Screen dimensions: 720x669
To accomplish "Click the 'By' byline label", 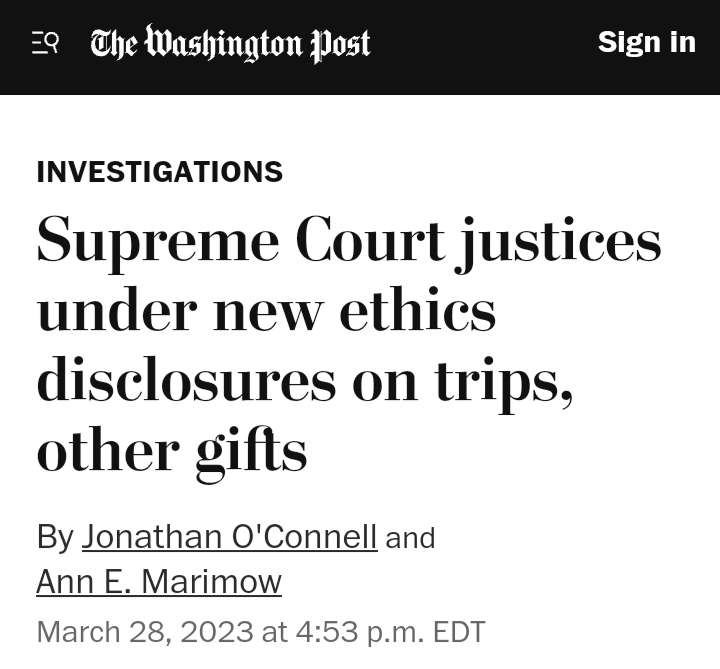I will point(55,537).
